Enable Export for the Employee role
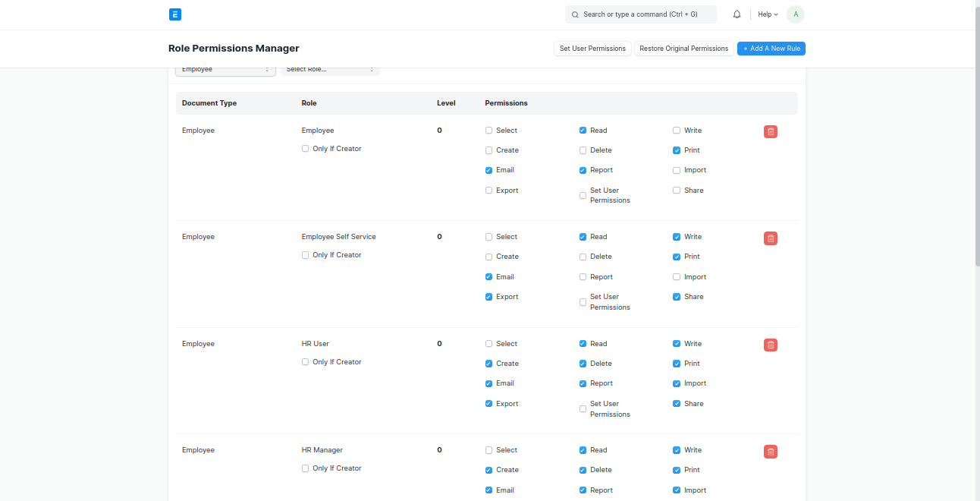The width and height of the screenshot is (980, 501). [488, 191]
